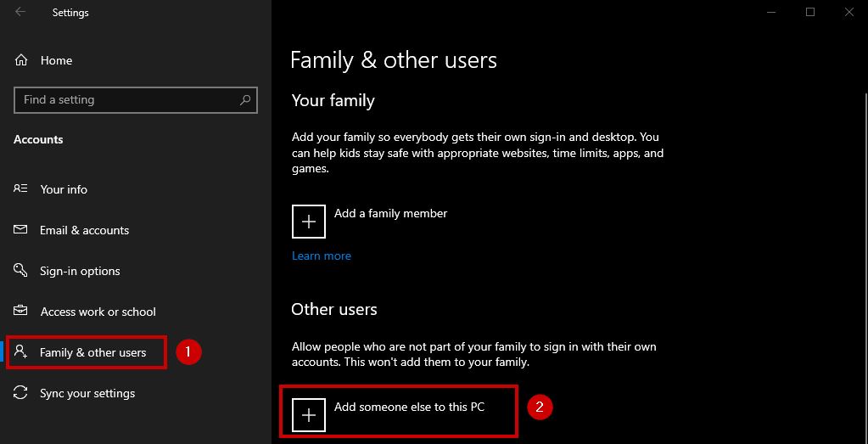Click the back arrow in Settings
Viewport: 868px width, 444px height.
[20, 13]
